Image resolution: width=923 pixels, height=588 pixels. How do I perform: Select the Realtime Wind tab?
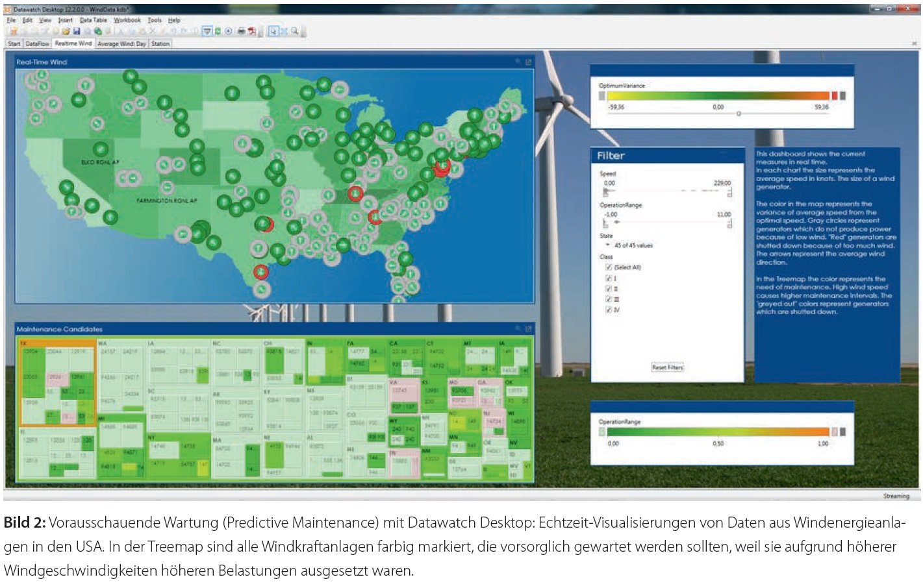73,43
